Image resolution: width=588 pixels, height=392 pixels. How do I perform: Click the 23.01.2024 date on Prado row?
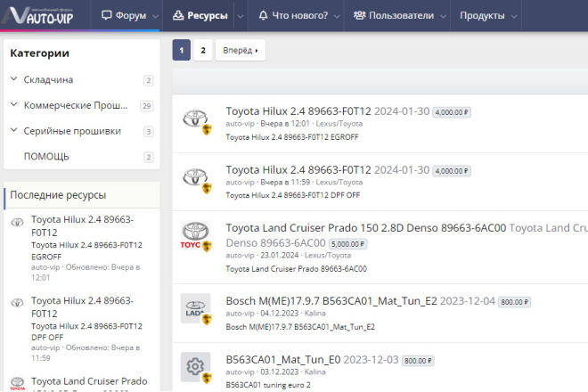tap(280, 255)
